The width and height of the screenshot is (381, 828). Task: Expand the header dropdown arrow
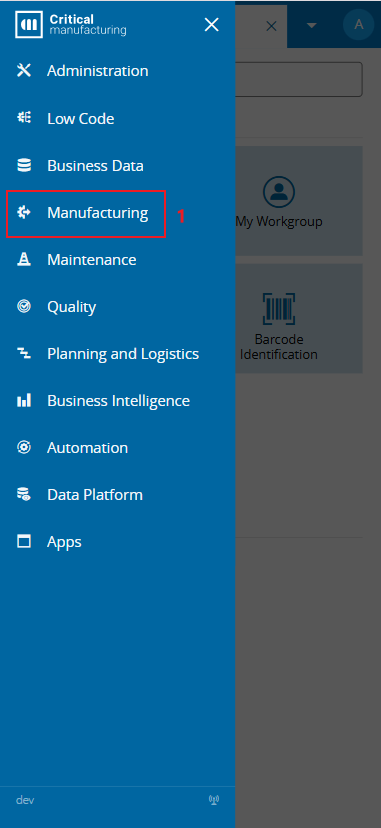[312, 25]
